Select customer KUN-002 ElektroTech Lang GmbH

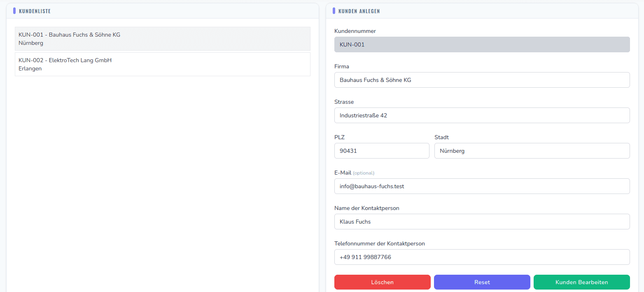[x=163, y=64]
